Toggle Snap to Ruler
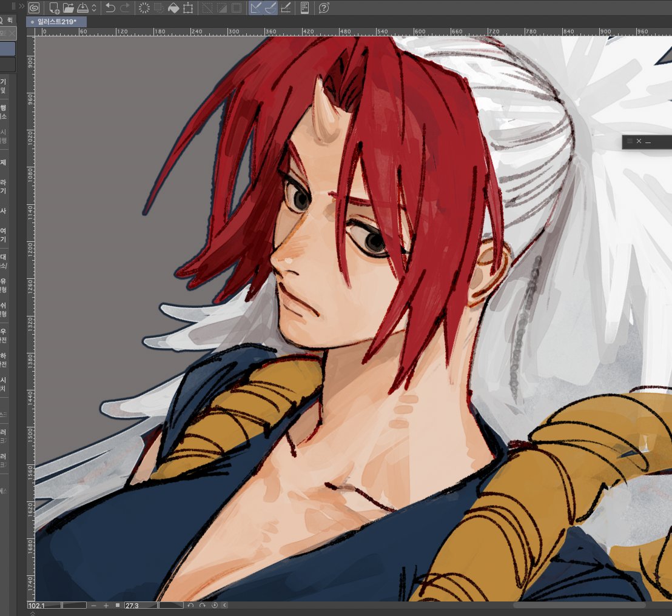Screen dimensions: 672x616 256,8
